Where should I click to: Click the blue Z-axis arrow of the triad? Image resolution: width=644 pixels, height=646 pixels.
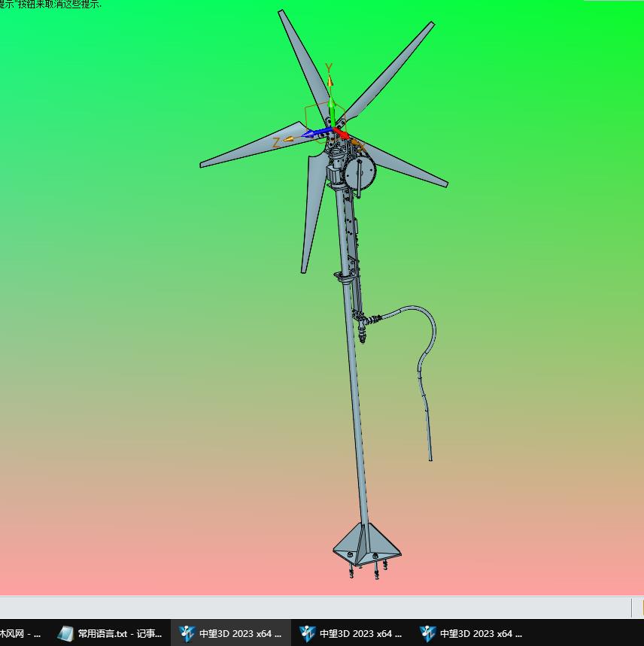317,132
